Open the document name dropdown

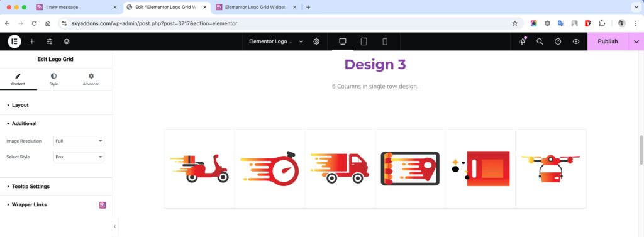point(275,41)
